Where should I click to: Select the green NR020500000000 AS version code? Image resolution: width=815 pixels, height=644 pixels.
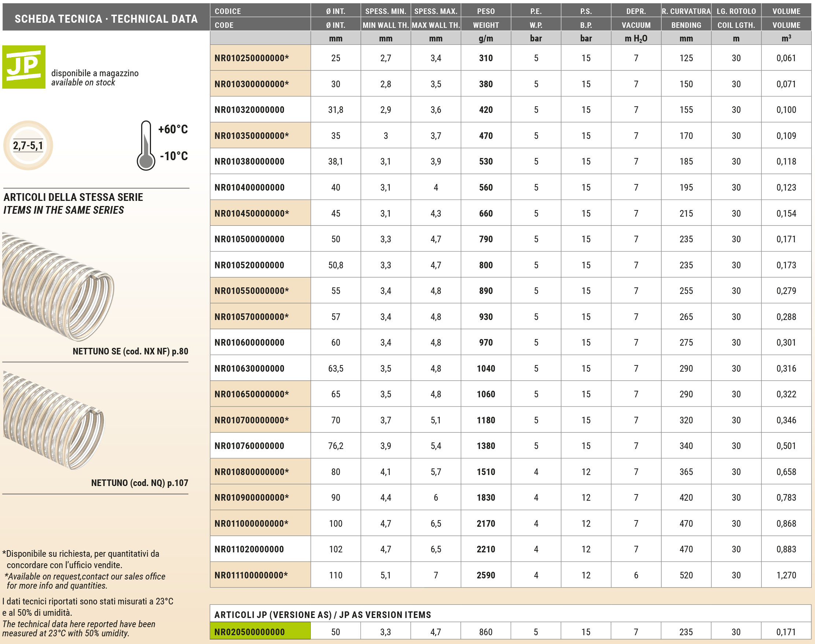pos(250,632)
